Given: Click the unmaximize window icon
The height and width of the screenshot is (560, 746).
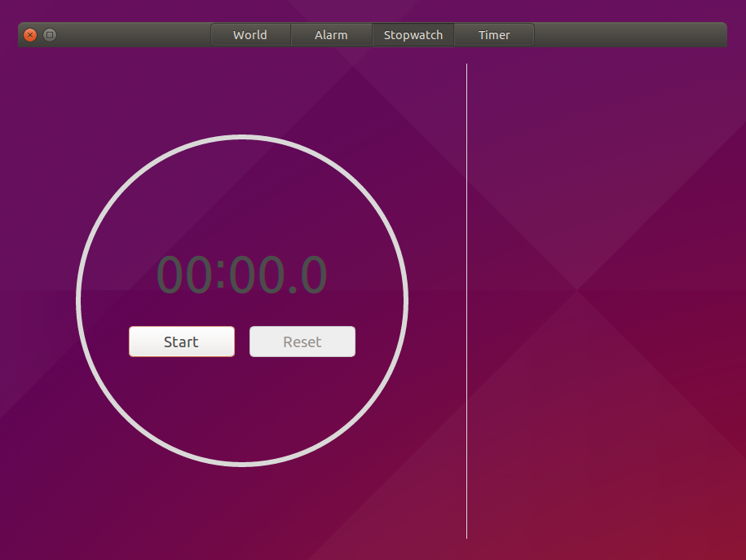Looking at the screenshot, I should [x=48, y=35].
